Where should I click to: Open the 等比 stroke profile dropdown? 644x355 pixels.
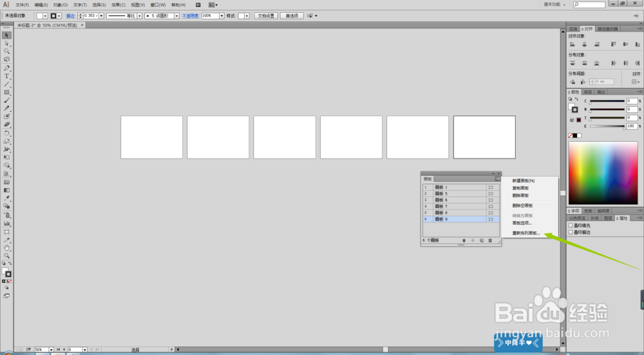tap(140, 16)
